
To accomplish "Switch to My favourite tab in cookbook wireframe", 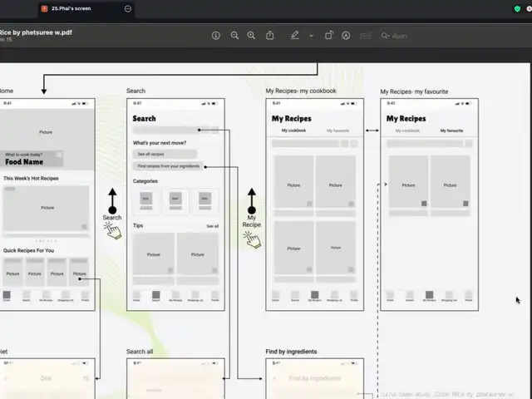I will (x=337, y=131).
